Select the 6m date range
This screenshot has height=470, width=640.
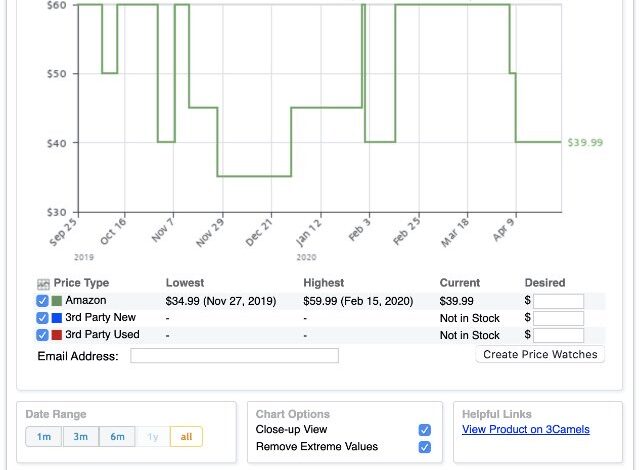click(x=117, y=437)
